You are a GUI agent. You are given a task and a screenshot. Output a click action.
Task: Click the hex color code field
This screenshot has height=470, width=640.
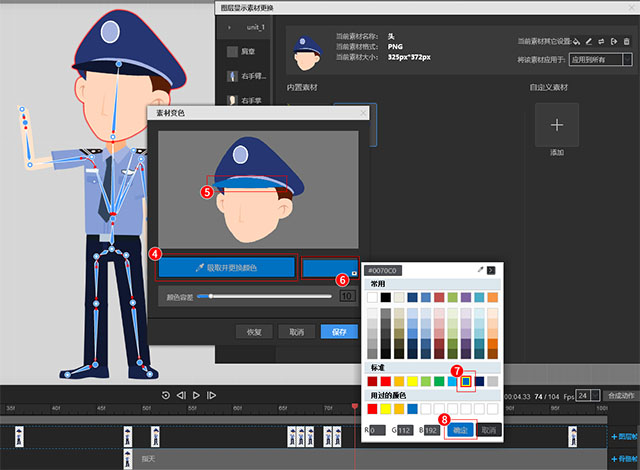384,270
